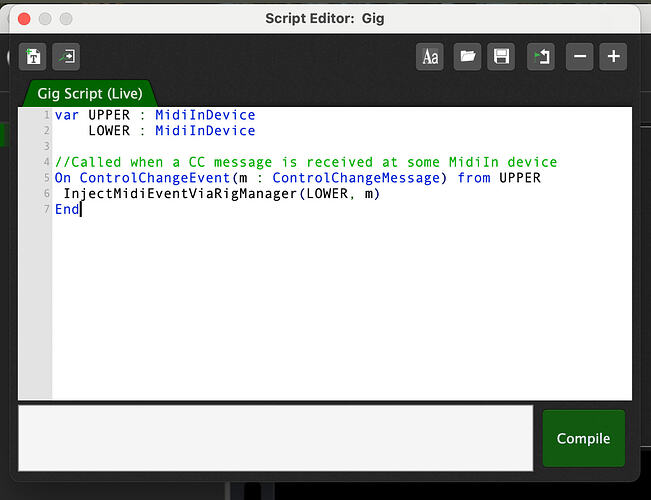This screenshot has width=651, height=500.
Task: Open font settings via Aa icon
Action: 430,56
